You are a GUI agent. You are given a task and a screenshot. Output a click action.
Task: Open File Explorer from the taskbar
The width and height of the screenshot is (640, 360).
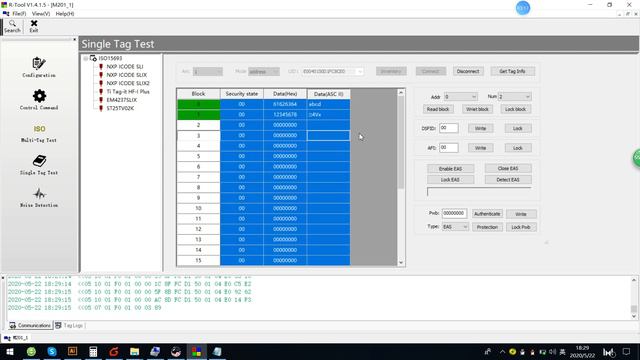(x=134, y=351)
